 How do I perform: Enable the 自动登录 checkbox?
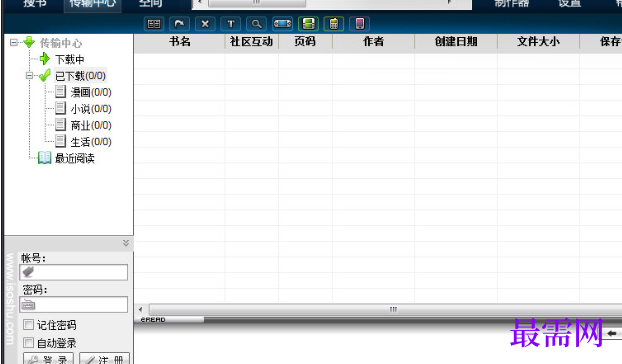pyautogui.click(x=28, y=342)
